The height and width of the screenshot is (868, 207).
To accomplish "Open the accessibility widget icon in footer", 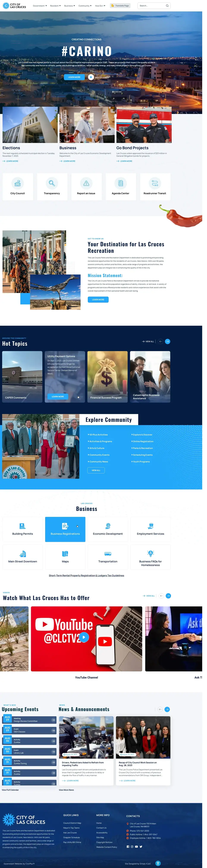I will click(158, 863).
